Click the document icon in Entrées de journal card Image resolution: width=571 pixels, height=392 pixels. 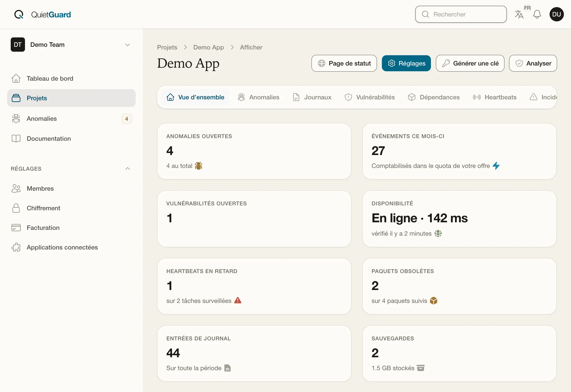(x=228, y=368)
